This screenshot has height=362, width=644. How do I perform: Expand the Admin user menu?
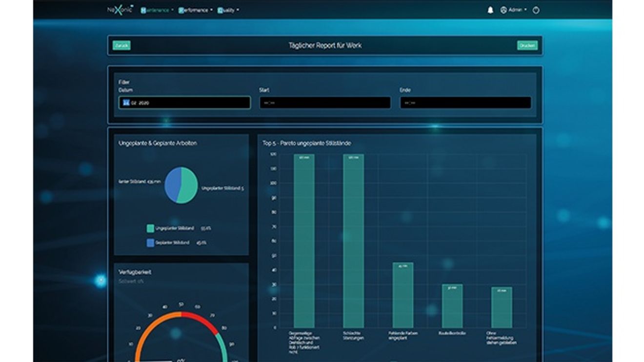pyautogui.click(x=514, y=10)
